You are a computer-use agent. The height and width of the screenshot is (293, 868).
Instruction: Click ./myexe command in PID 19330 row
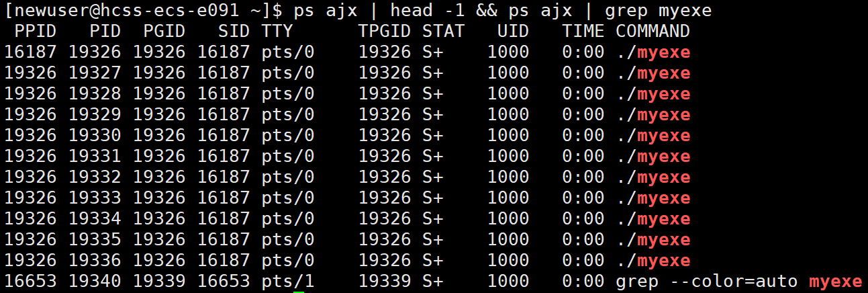(653, 135)
